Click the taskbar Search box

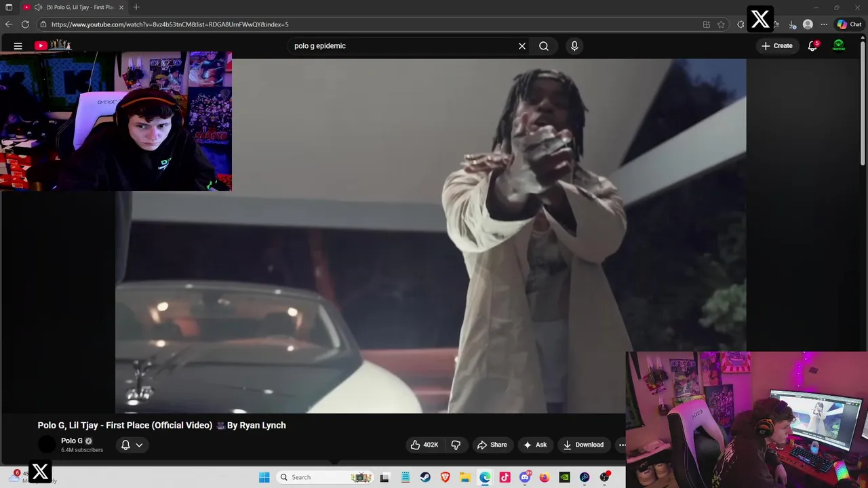tap(324, 477)
